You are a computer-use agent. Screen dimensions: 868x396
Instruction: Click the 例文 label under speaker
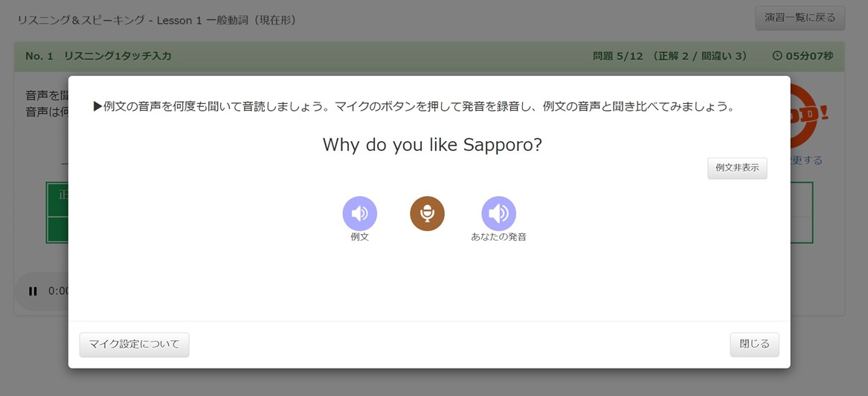[x=359, y=237]
